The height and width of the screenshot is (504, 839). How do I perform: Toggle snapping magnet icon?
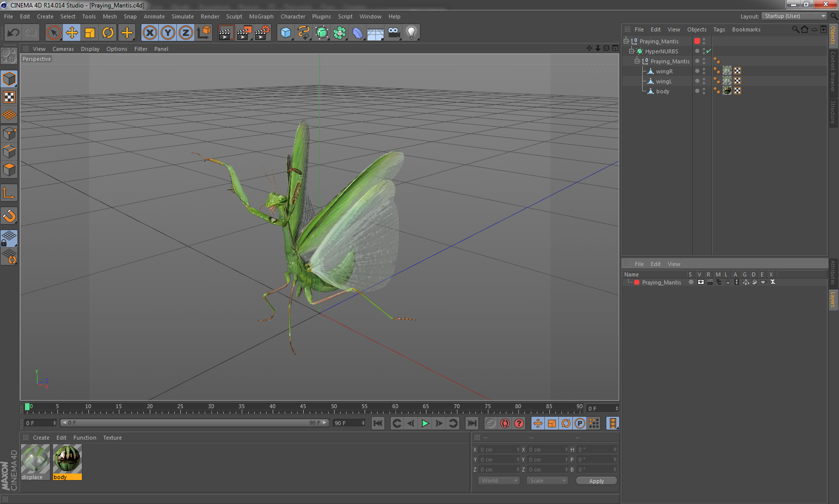9,216
